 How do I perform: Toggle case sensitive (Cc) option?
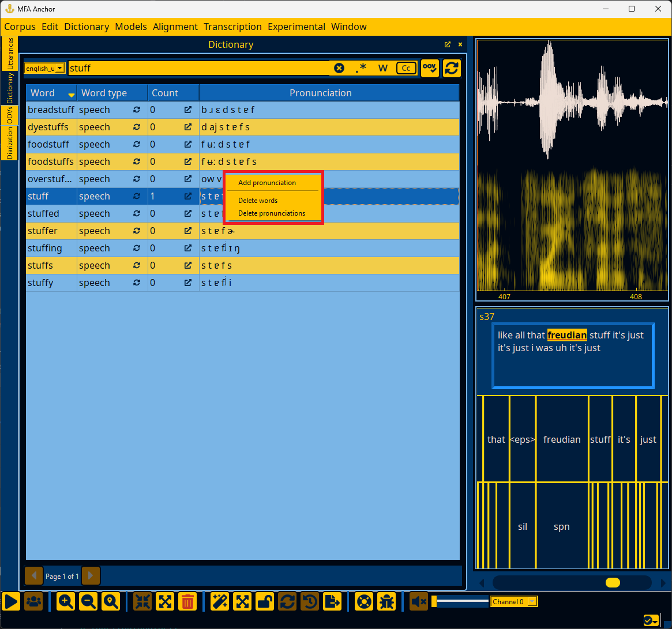[406, 68]
